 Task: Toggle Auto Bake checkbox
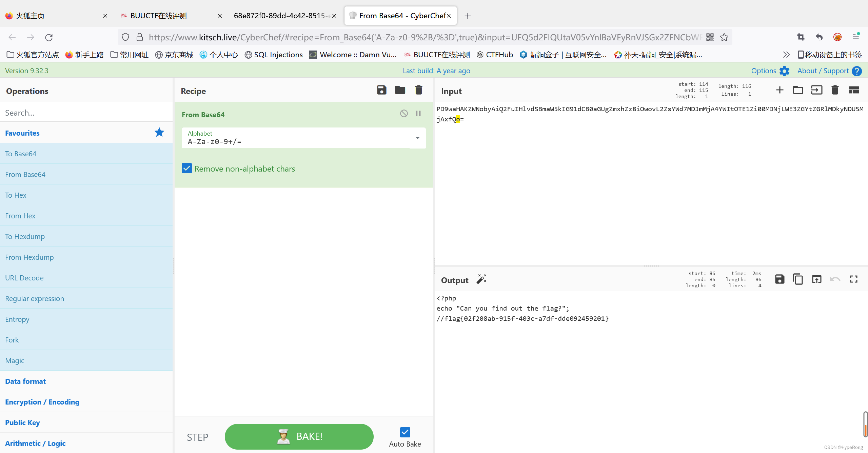[x=405, y=432]
